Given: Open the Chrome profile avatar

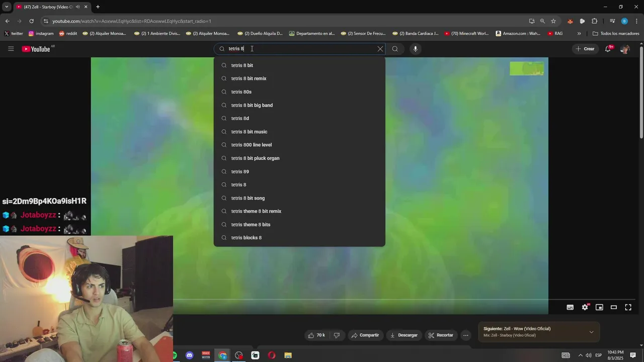Looking at the screenshot, I should [x=624, y=21].
